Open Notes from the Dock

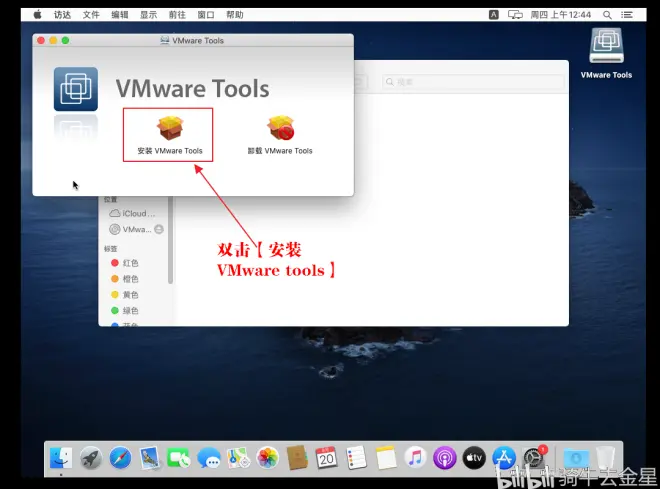click(x=386, y=458)
